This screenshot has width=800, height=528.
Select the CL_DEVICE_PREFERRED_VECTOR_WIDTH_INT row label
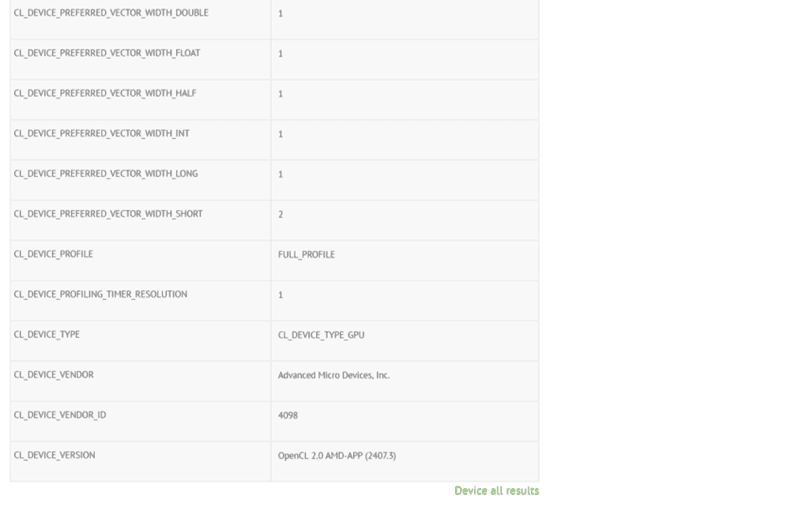102,133
